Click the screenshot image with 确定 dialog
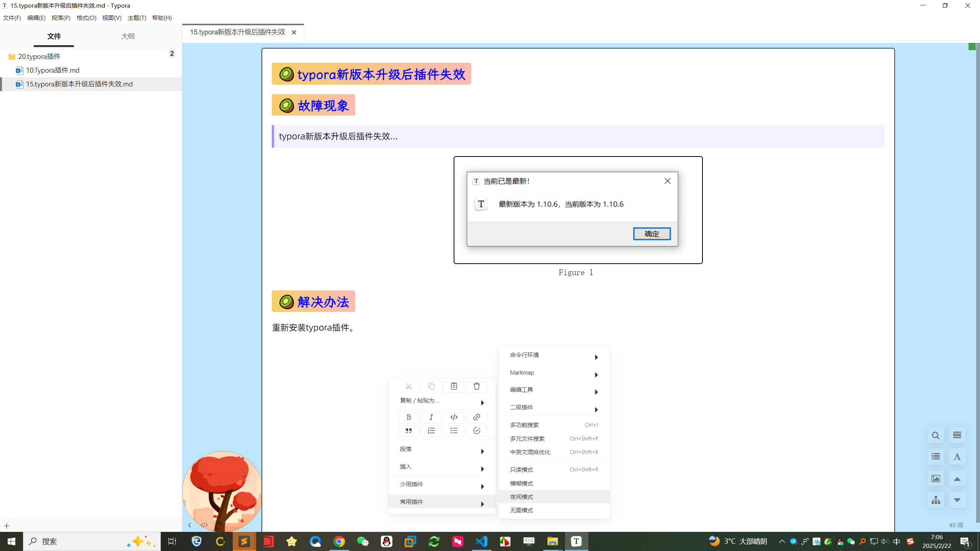 [578, 210]
